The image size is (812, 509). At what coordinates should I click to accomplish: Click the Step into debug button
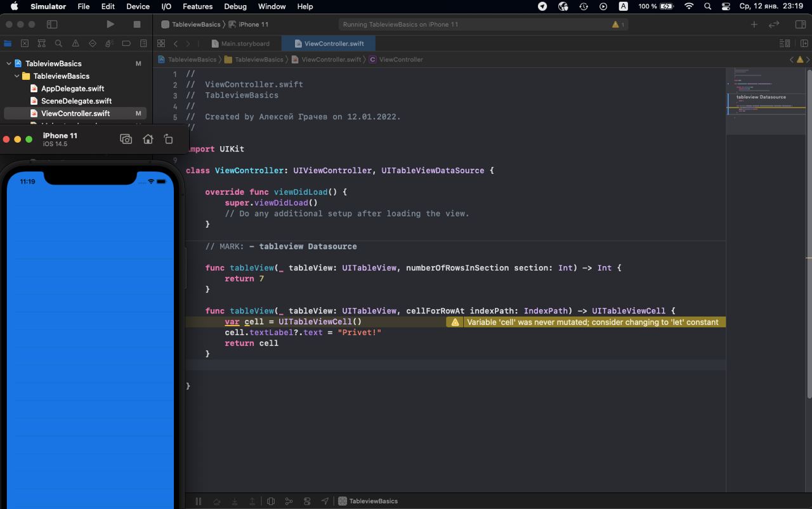click(x=235, y=501)
